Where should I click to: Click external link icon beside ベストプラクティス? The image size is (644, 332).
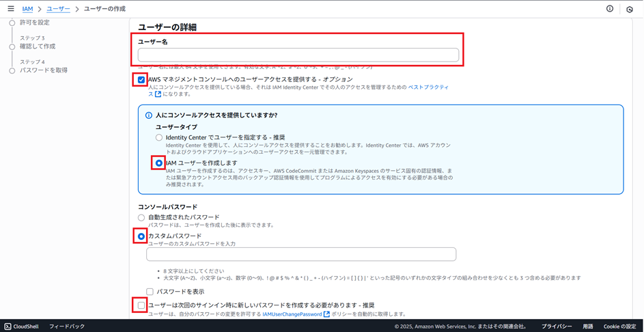click(158, 94)
